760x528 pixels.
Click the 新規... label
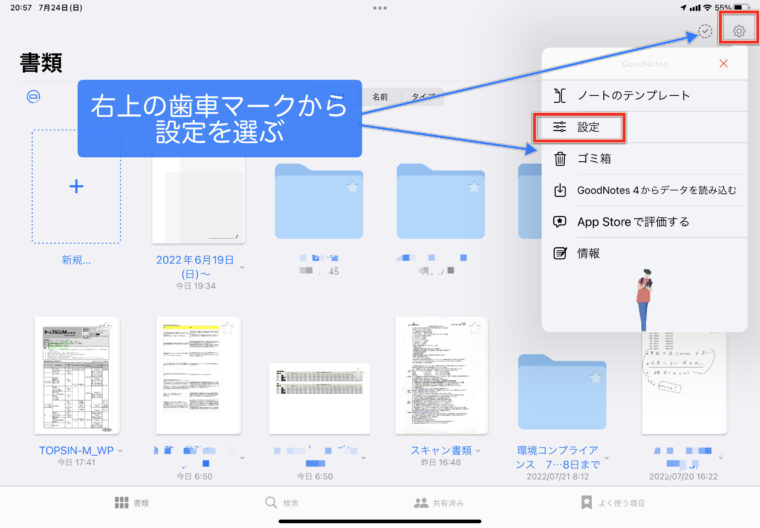(76, 260)
